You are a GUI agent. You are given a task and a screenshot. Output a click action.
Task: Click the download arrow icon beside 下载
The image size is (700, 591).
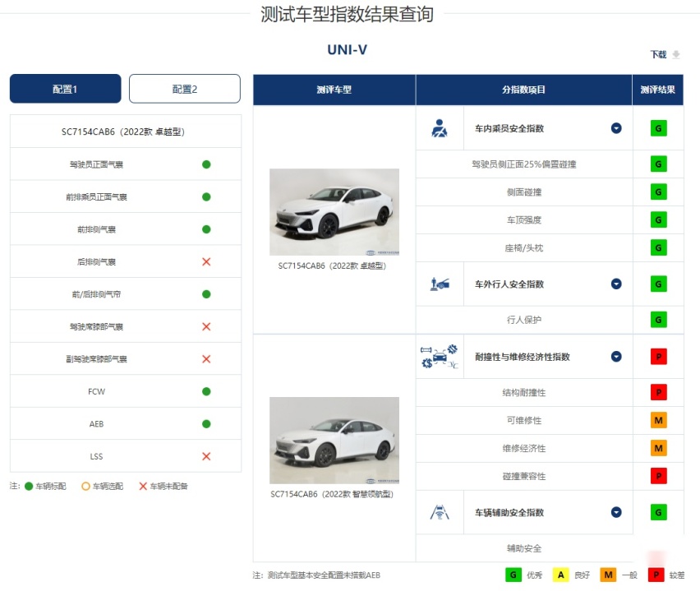676,54
